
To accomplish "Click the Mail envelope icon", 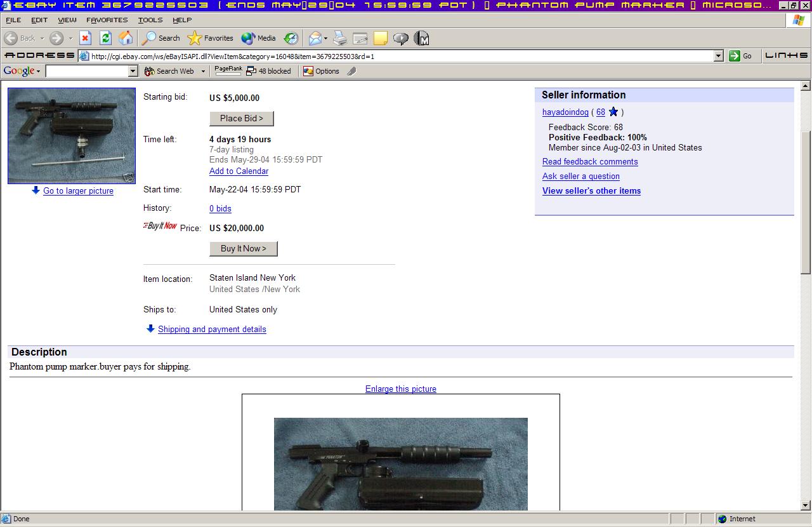I will pos(315,38).
